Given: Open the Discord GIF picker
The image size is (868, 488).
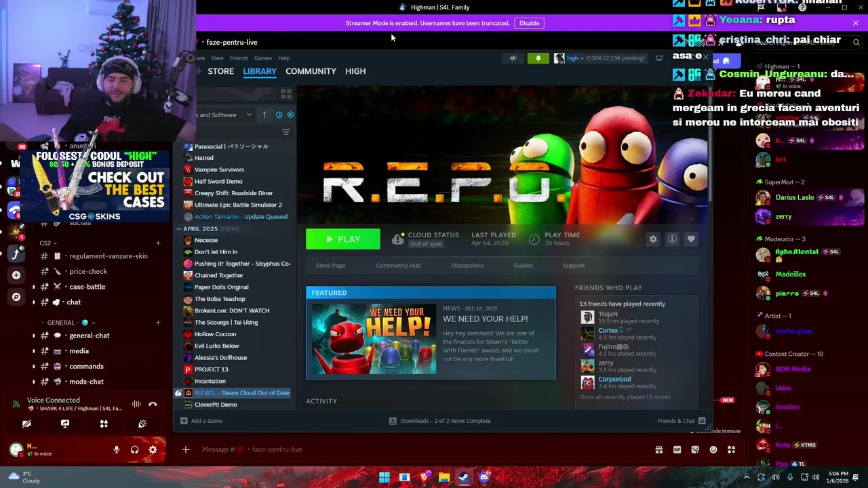Looking at the screenshot, I should point(677,449).
